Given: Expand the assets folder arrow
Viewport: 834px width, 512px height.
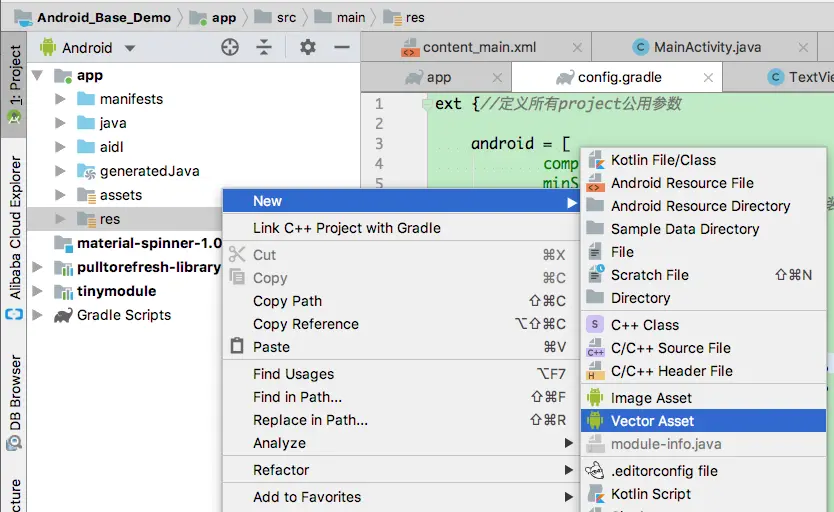Looking at the screenshot, I should point(60,195).
